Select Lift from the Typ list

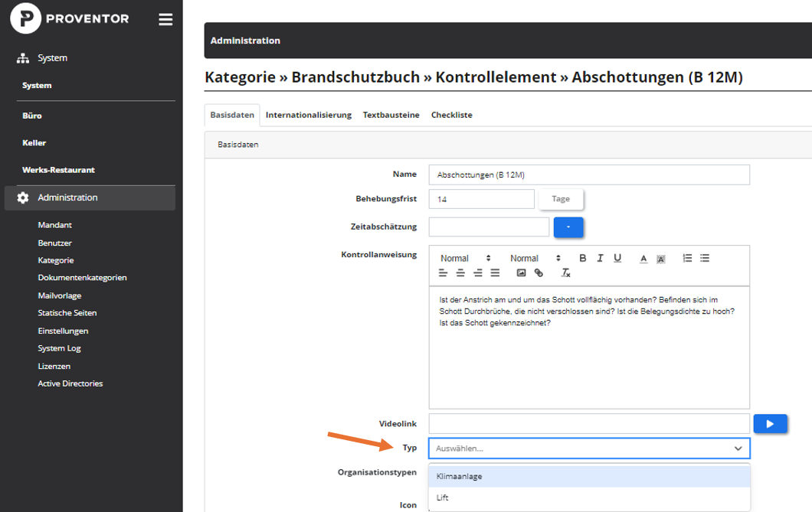(x=589, y=497)
